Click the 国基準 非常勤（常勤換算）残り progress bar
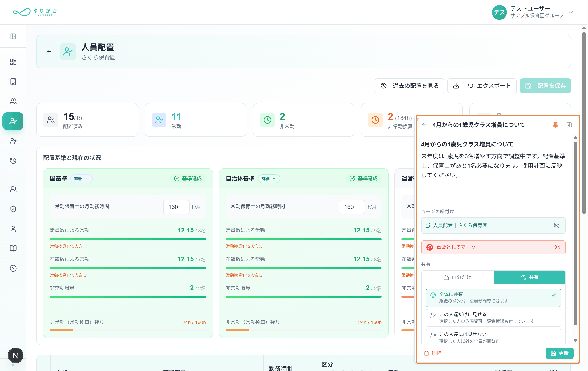Viewport: 588px width, 371px height. tap(128, 330)
